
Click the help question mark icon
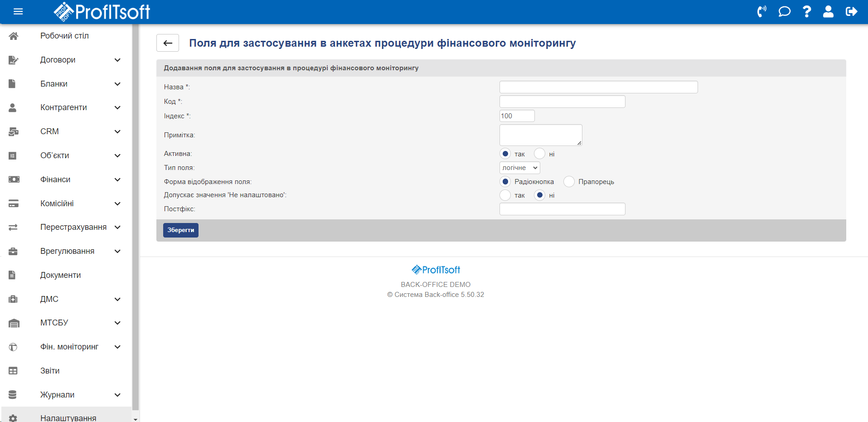807,11
